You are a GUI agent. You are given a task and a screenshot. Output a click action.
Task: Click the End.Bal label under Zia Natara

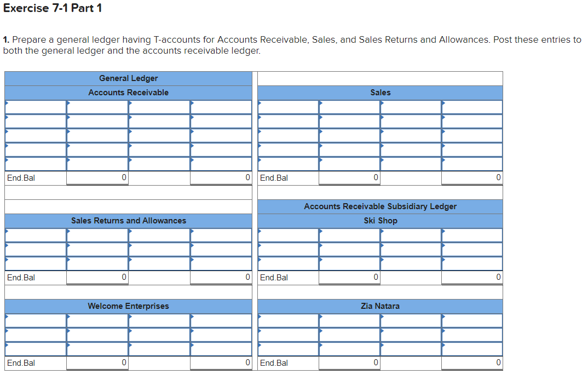coord(274,363)
